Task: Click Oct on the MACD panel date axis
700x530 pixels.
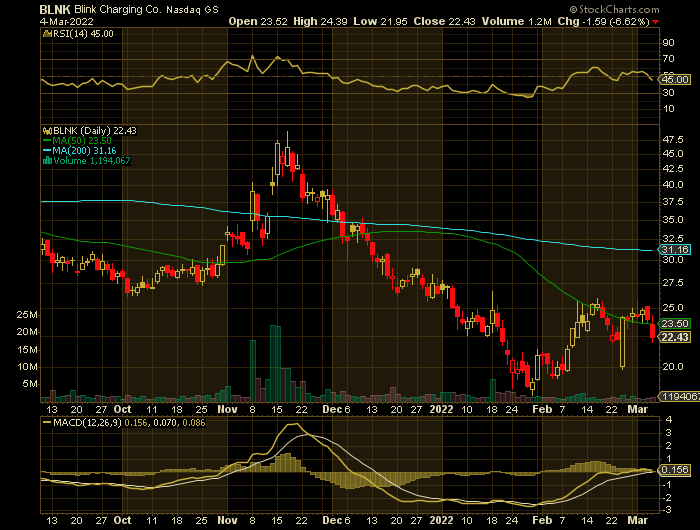Action: point(122,521)
